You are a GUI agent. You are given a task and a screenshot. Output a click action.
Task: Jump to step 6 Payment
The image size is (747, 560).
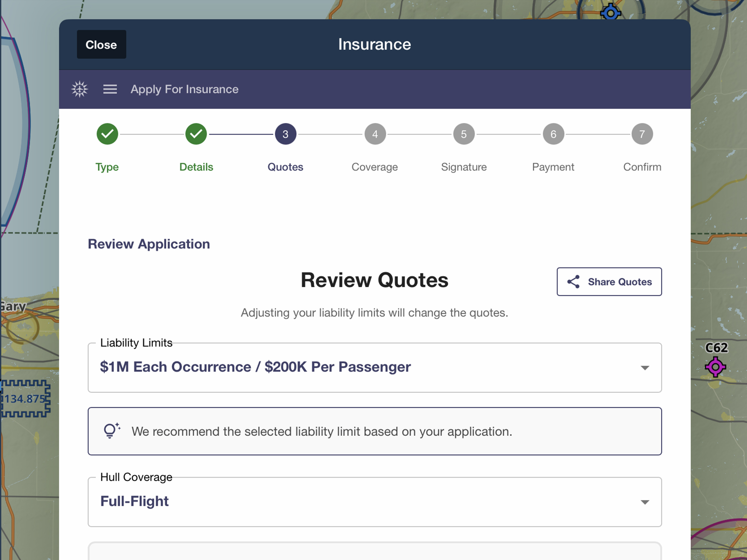point(553,134)
